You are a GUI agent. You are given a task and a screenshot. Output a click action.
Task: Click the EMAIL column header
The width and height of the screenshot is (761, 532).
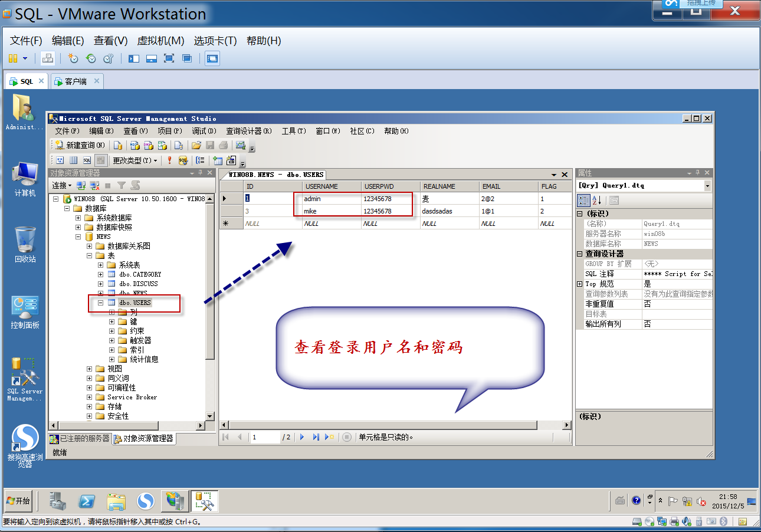(x=509, y=186)
